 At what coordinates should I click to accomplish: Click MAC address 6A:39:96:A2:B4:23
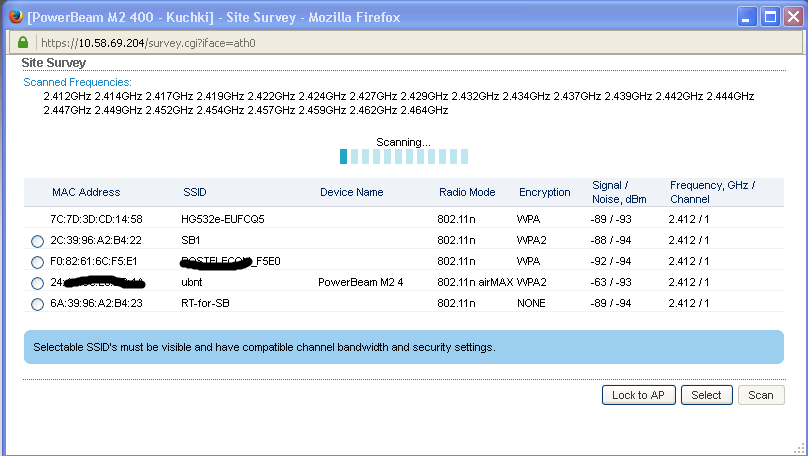[96, 303]
